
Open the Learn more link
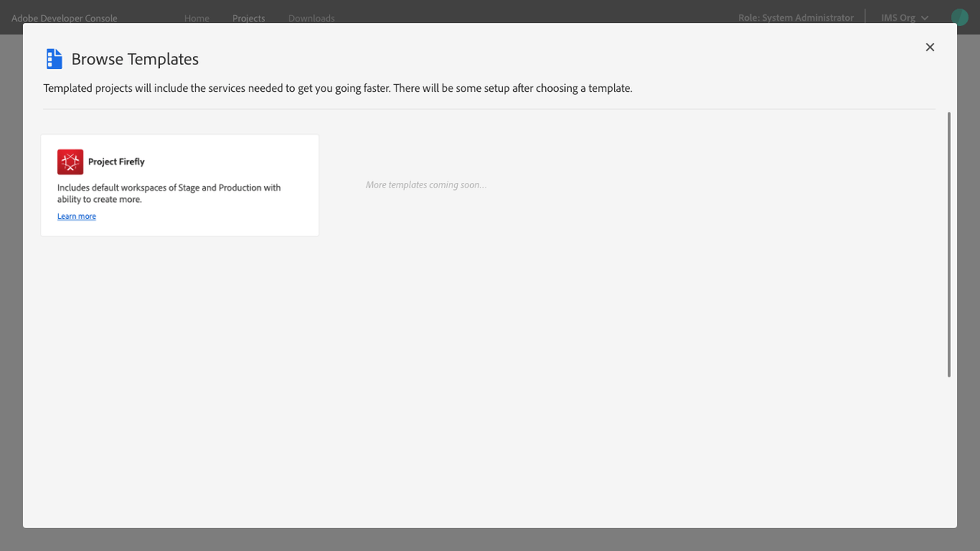tap(77, 217)
